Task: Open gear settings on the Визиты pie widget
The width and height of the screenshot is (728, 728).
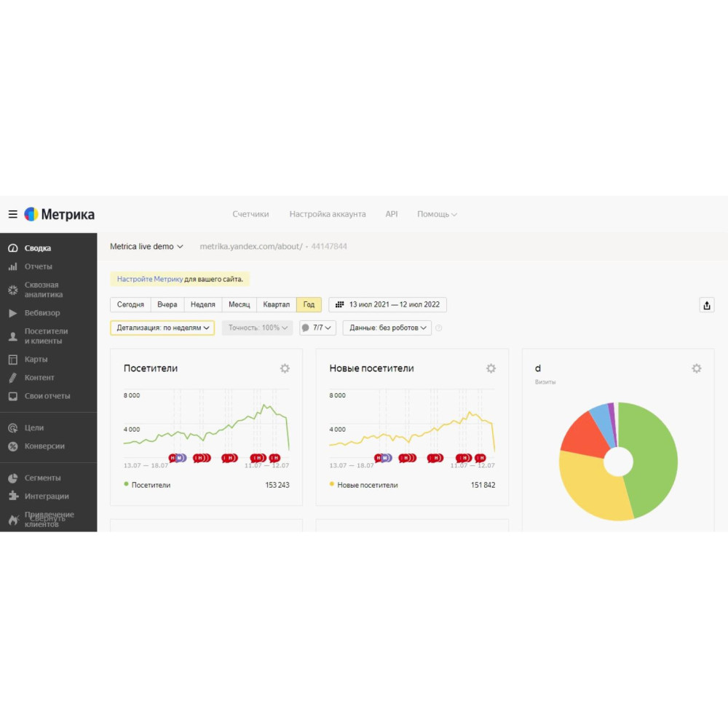Action: coord(697,368)
